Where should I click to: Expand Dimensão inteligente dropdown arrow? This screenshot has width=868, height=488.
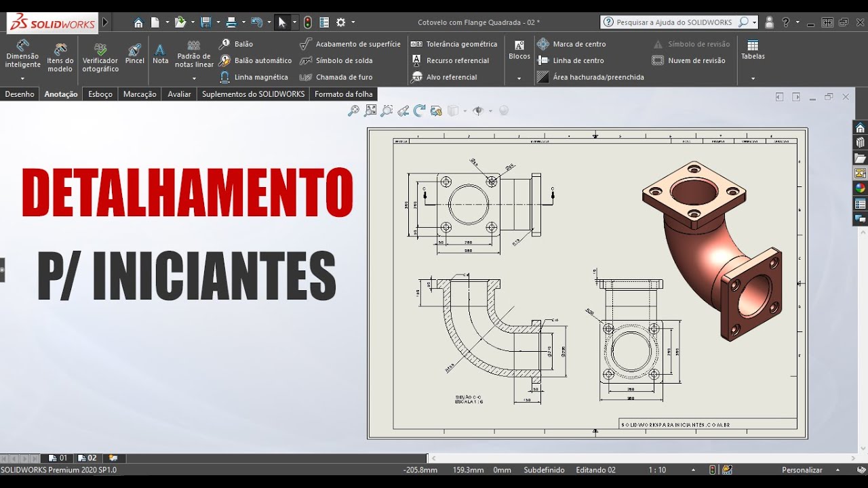point(22,79)
